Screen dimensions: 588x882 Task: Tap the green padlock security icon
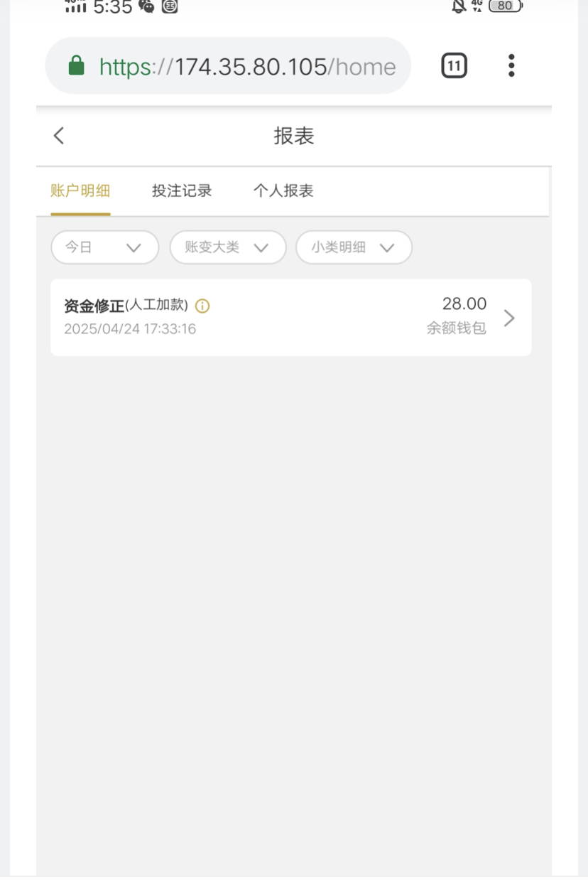click(x=76, y=66)
